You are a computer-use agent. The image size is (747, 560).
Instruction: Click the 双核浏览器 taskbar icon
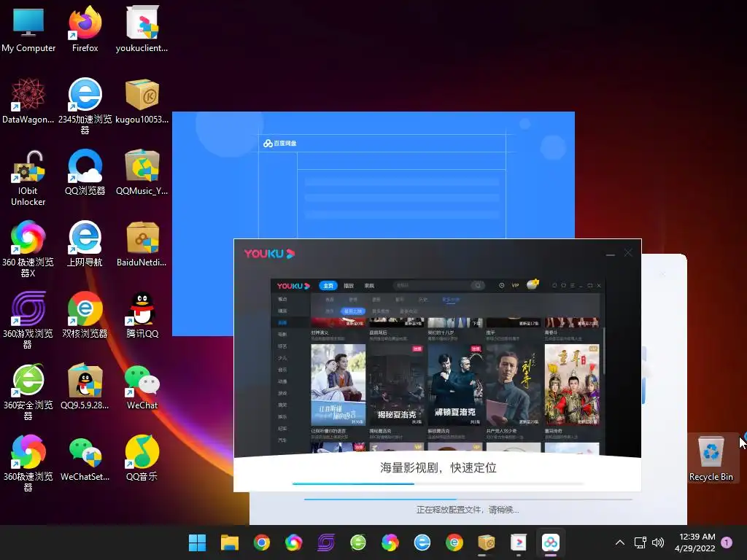pyautogui.click(x=454, y=542)
